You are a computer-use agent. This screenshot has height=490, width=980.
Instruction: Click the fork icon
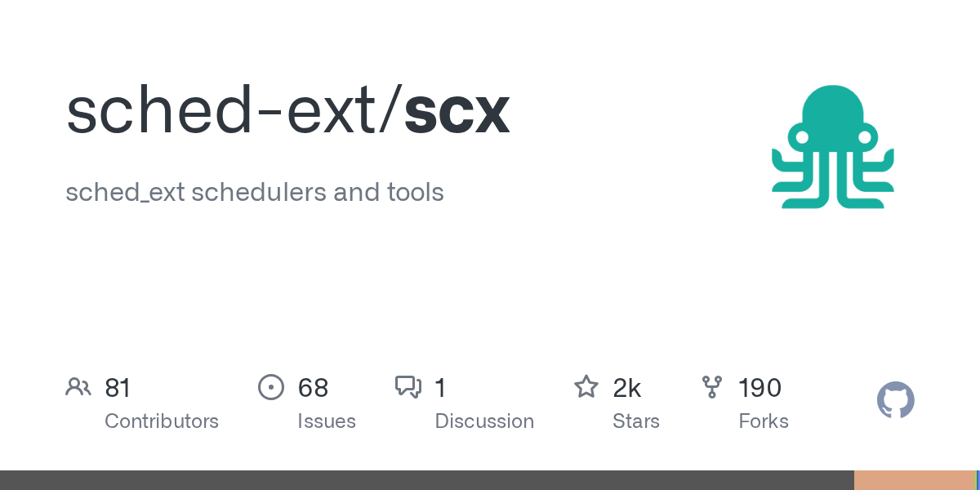pos(711,387)
